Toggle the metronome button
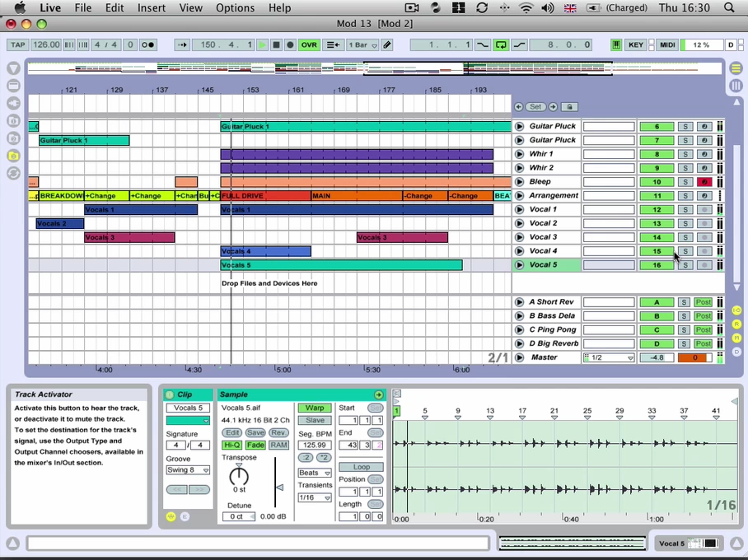This screenshot has height=560, width=748. pos(147,44)
